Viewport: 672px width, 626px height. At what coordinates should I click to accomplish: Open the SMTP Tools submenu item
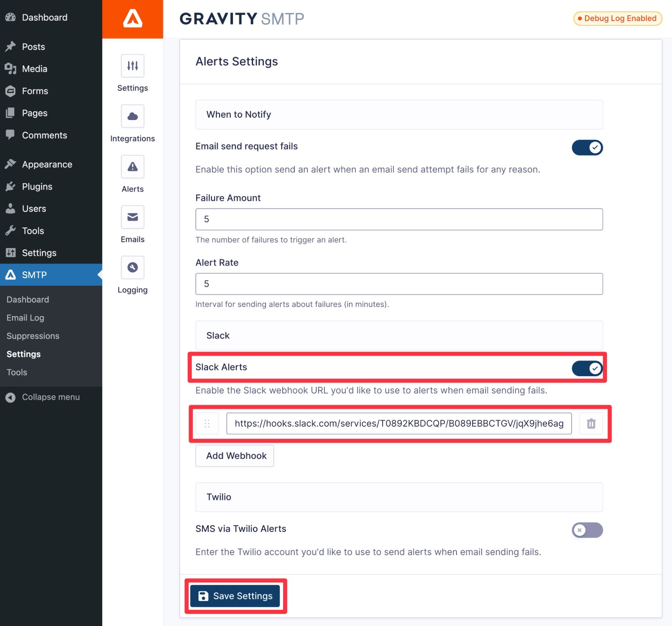coord(17,372)
